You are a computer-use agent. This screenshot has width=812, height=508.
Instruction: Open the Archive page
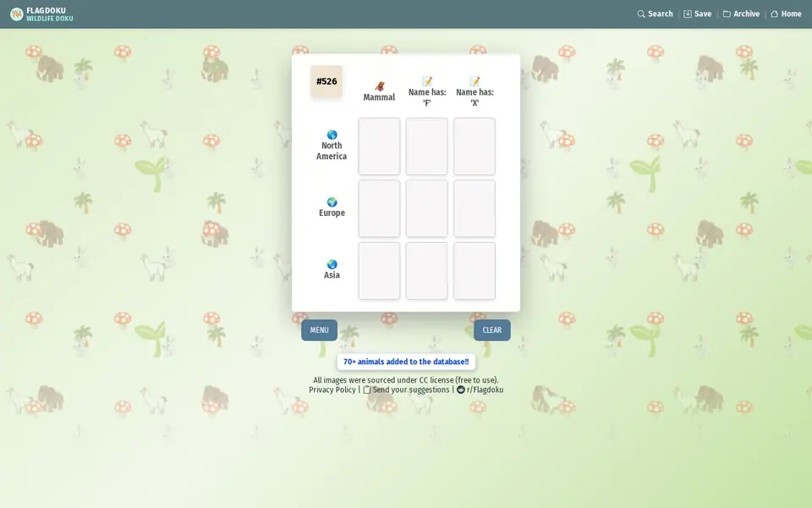[741, 14]
